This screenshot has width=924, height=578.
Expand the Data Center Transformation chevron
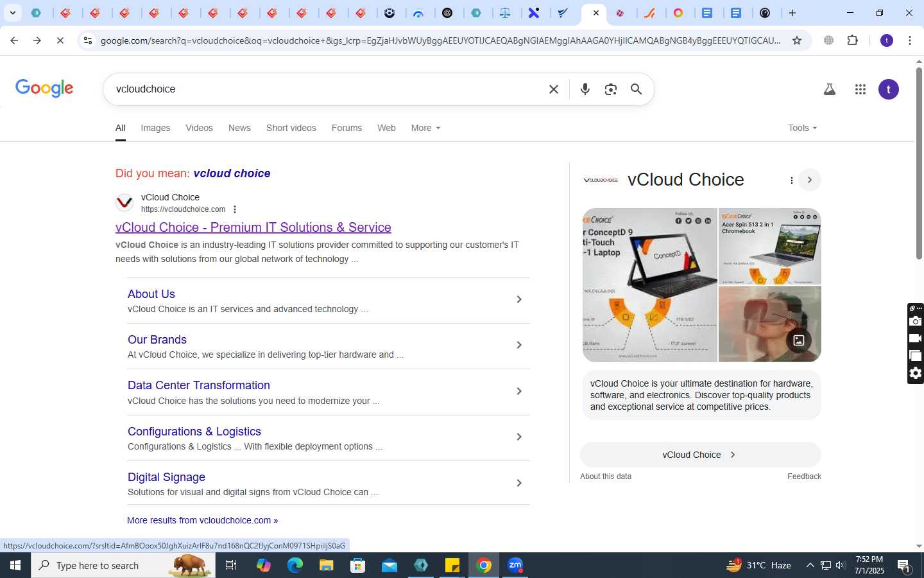[x=519, y=391]
